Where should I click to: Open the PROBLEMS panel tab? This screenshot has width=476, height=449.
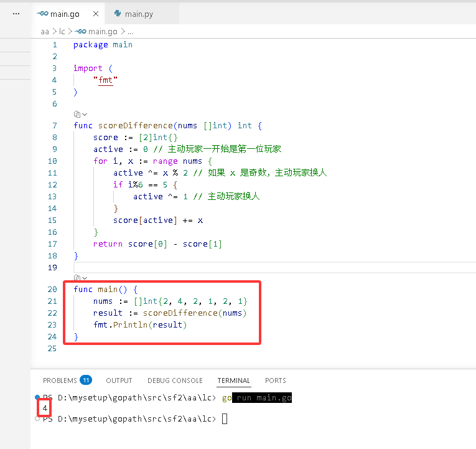60,380
